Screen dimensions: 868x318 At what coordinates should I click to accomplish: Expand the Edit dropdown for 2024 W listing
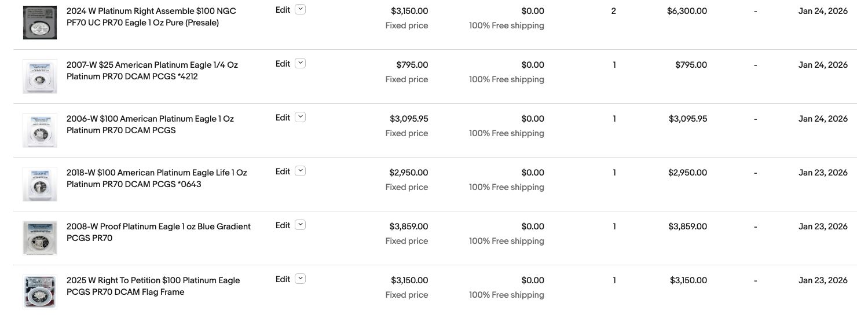click(300, 9)
